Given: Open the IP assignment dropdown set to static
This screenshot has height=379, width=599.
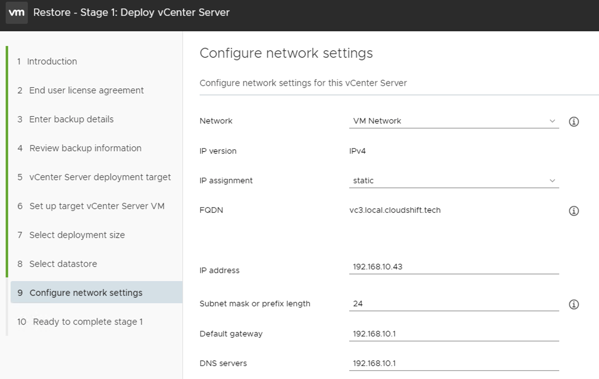Looking at the screenshot, I should 454,181.
